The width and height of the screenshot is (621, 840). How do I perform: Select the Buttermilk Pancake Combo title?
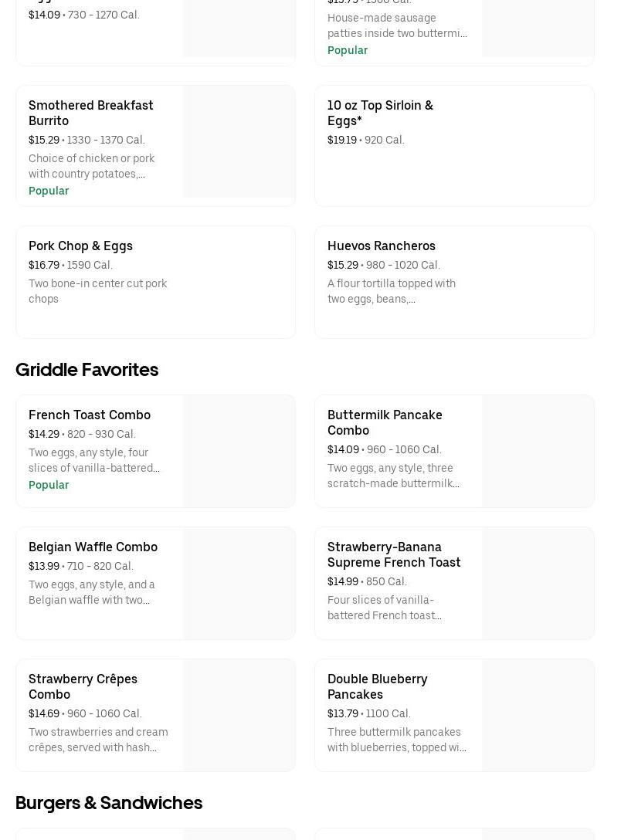click(x=385, y=422)
